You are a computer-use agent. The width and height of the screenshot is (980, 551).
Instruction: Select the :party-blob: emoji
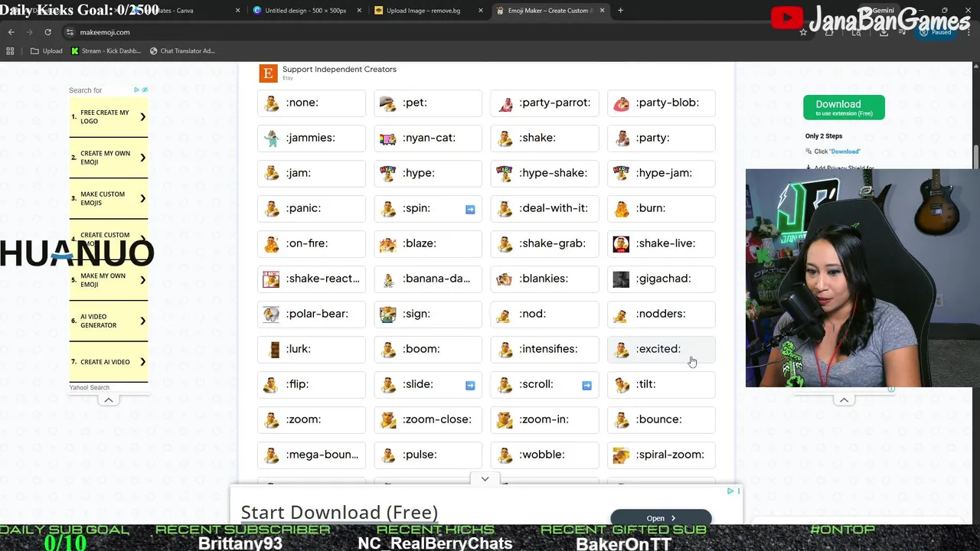tap(661, 103)
